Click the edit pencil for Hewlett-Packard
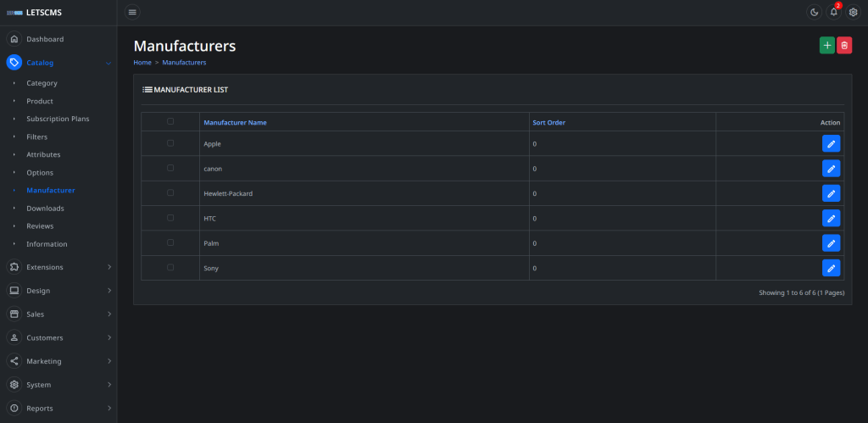Image resolution: width=868 pixels, height=423 pixels. [831, 193]
